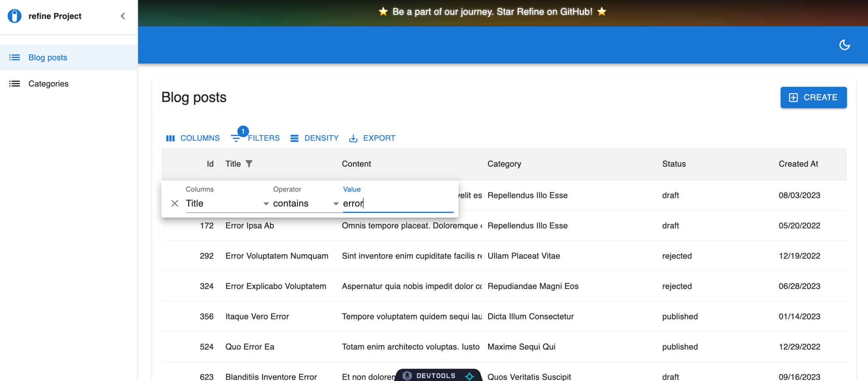Open the Columns dropdown showing Title
This screenshot has height=381, width=868.
click(x=227, y=203)
